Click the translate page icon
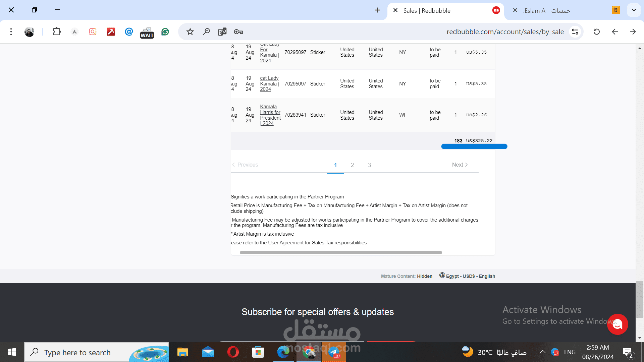The image size is (644, 362). click(222, 32)
